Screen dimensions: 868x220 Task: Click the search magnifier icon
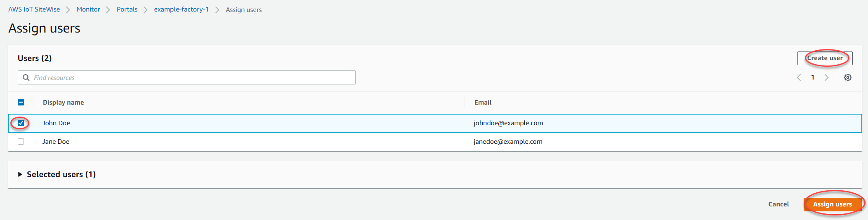26,77
